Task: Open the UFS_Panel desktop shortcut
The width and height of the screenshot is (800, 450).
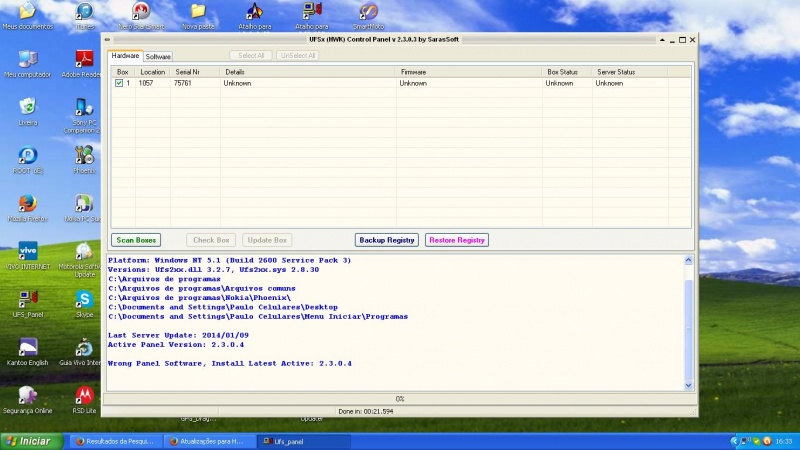Action: 28,304
